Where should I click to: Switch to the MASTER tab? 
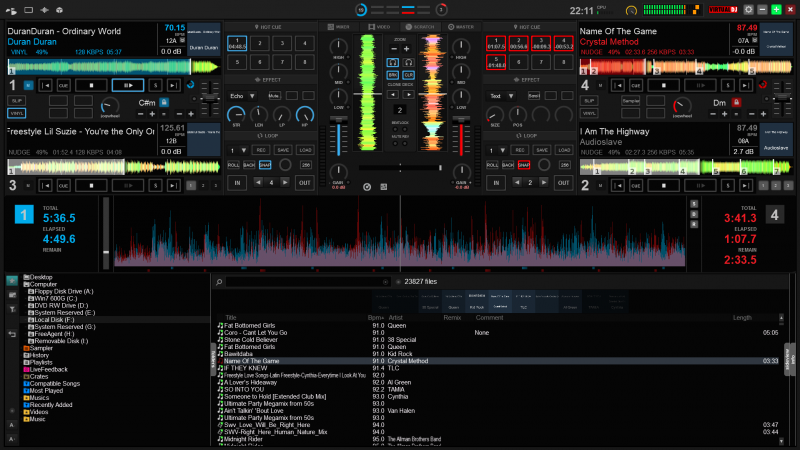(461, 27)
